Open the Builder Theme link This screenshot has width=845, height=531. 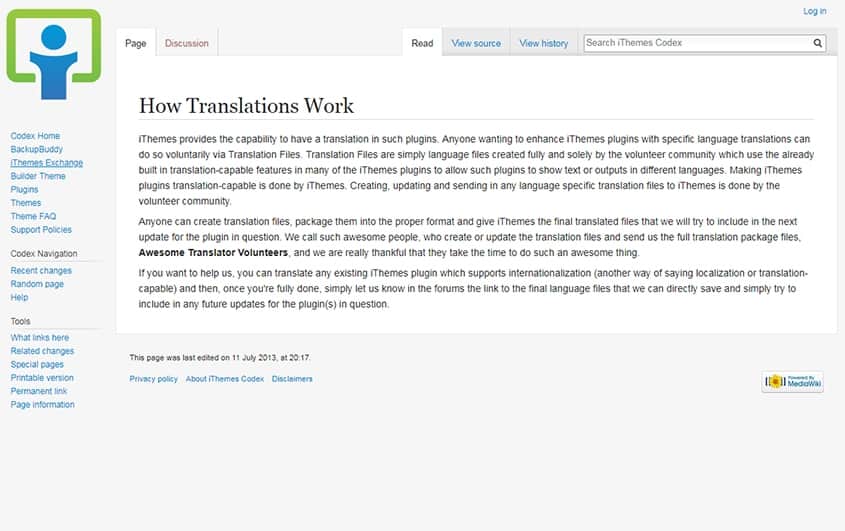(x=38, y=176)
